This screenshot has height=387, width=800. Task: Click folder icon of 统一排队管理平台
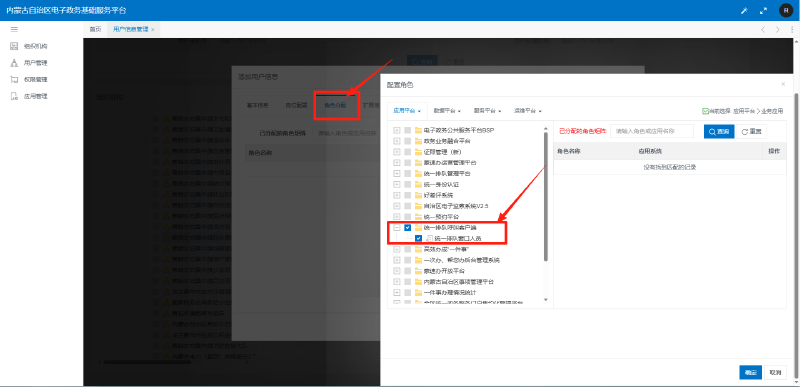click(x=418, y=174)
